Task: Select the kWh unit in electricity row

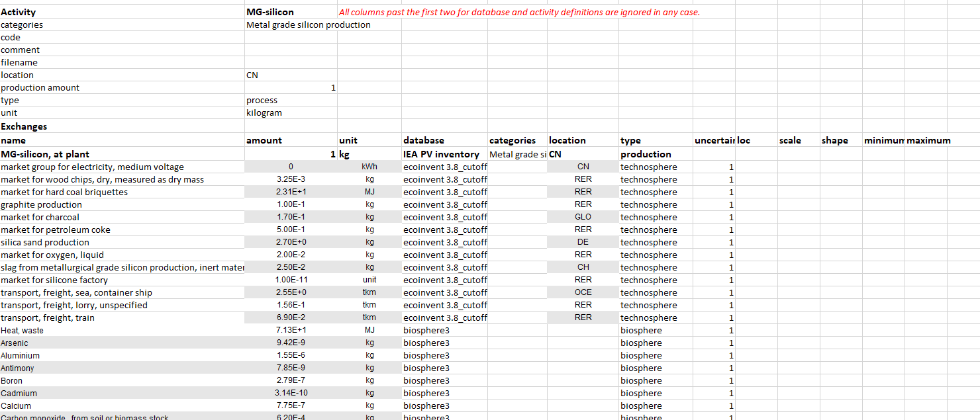Action: [x=369, y=167]
